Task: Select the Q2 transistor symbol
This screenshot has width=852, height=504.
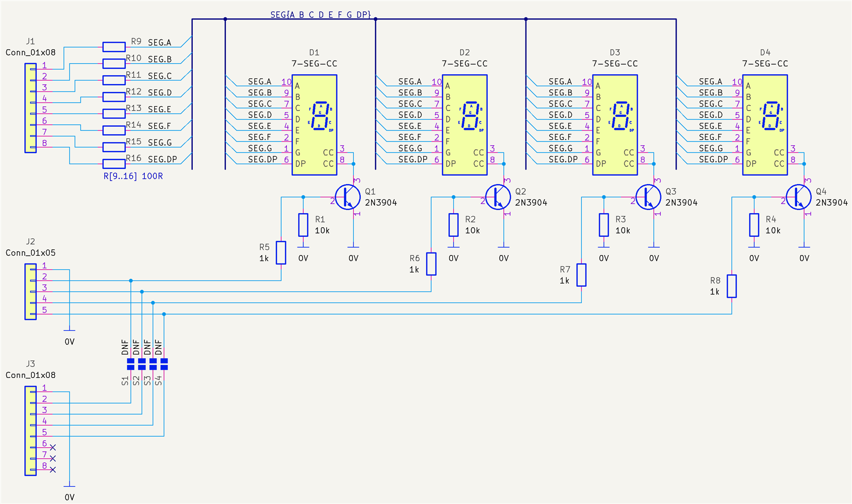Action: (x=498, y=197)
